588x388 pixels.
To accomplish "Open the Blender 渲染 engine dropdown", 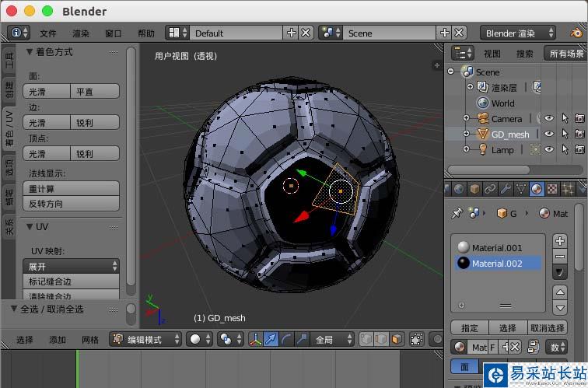I will point(518,33).
